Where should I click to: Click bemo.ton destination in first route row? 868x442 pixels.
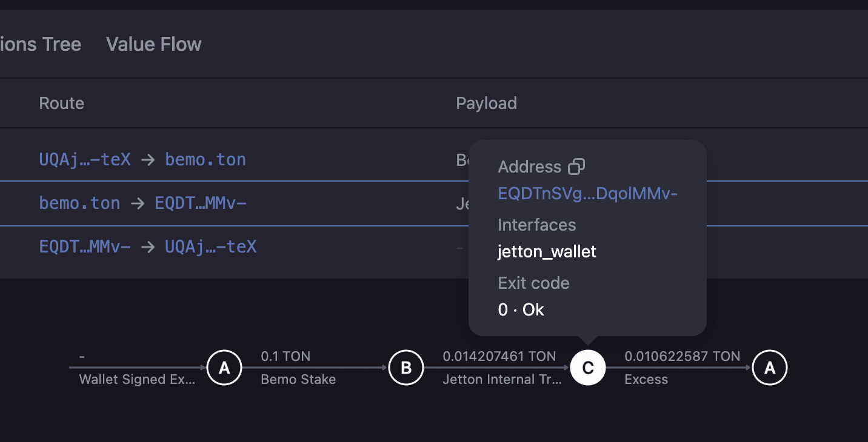(x=205, y=159)
